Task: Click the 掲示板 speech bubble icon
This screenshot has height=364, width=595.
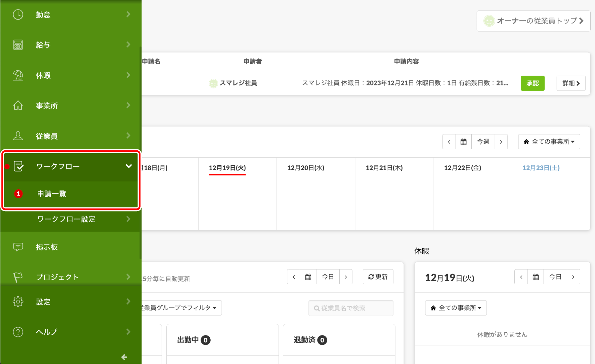Action: click(x=18, y=247)
